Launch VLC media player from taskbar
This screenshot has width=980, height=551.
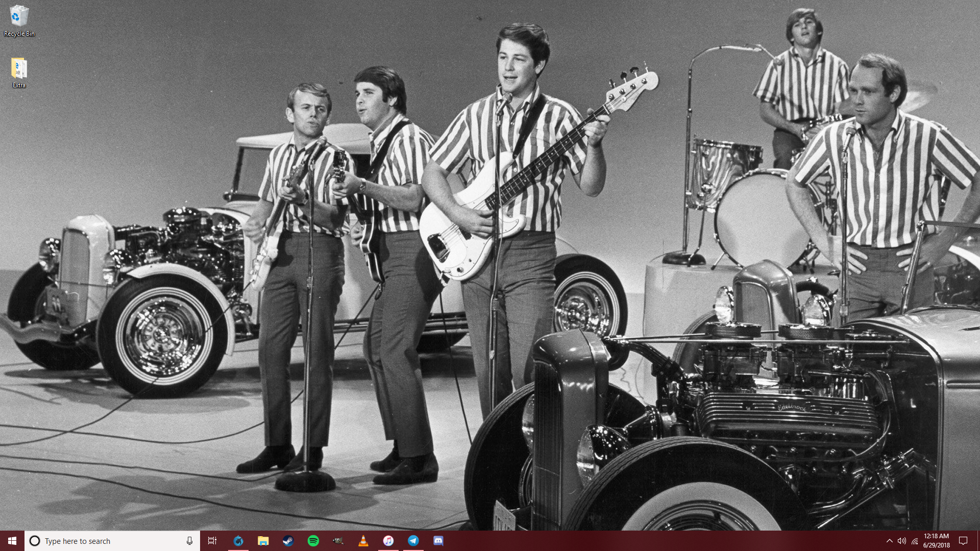click(x=363, y=541)
